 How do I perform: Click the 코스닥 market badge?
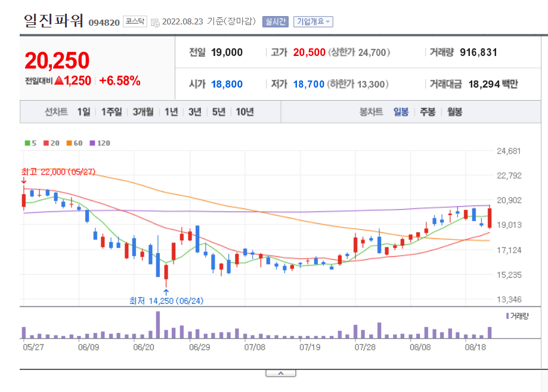click(x=135, y=21)
